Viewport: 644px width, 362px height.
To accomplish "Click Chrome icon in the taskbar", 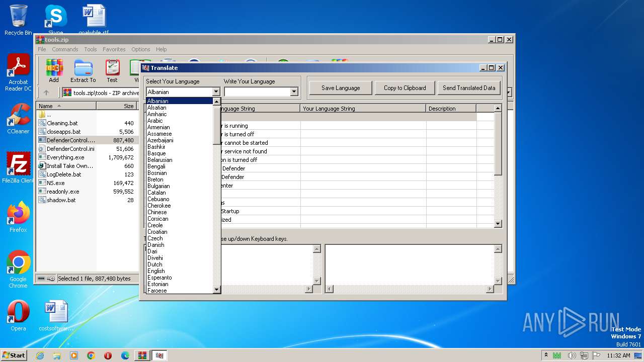I will click(91, 355).
